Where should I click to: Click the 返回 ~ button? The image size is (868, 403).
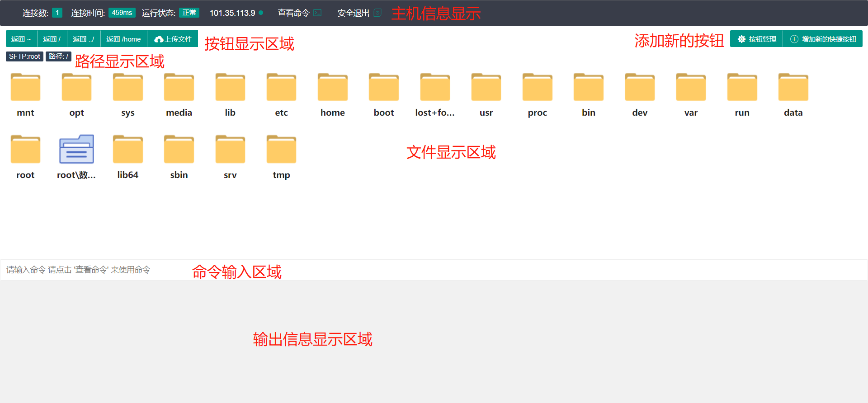click(21, 39)
